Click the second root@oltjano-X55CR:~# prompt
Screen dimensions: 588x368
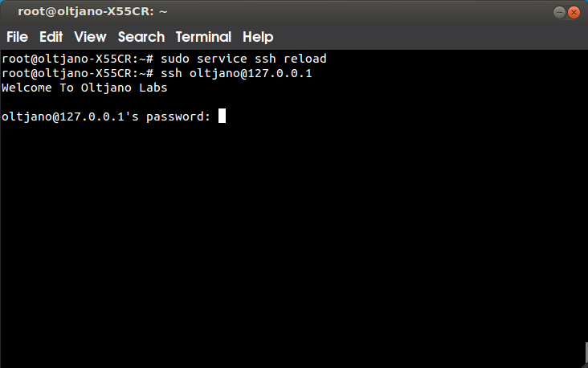click(77, 73)
